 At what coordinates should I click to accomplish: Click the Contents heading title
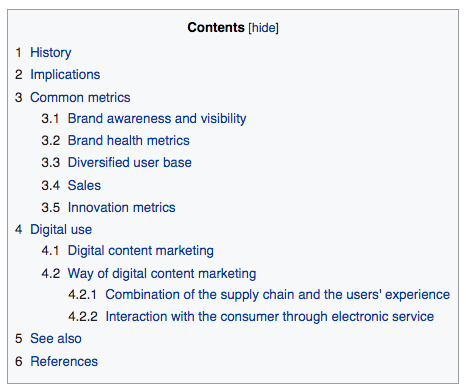(x=216, y=27)
